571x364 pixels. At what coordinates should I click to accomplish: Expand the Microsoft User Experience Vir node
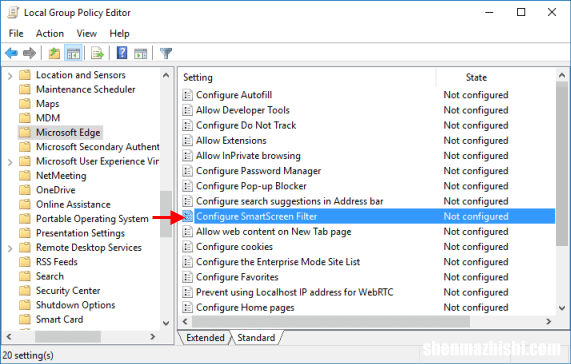10,162
